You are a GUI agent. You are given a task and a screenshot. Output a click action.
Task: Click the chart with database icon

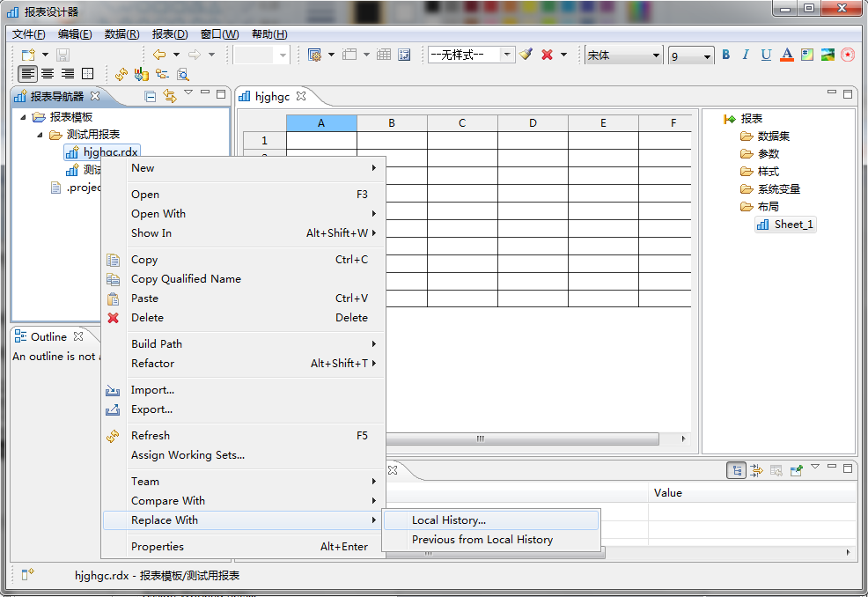click(141, 74)
